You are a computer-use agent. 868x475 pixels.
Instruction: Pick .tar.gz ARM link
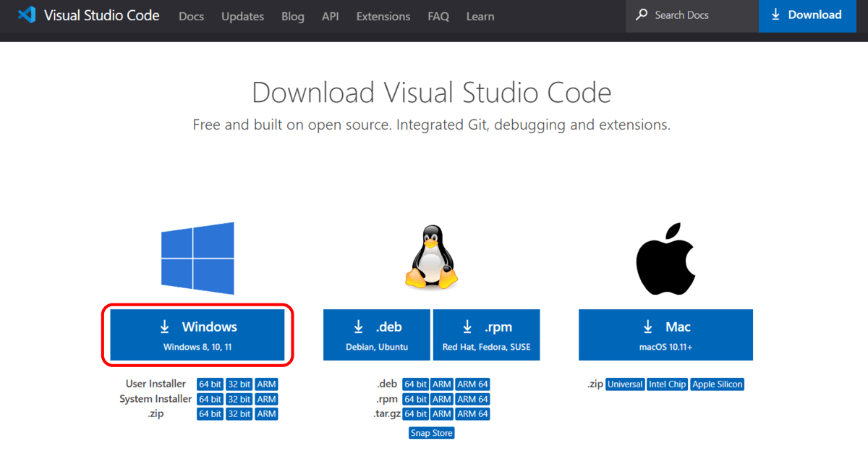[443, 414]
